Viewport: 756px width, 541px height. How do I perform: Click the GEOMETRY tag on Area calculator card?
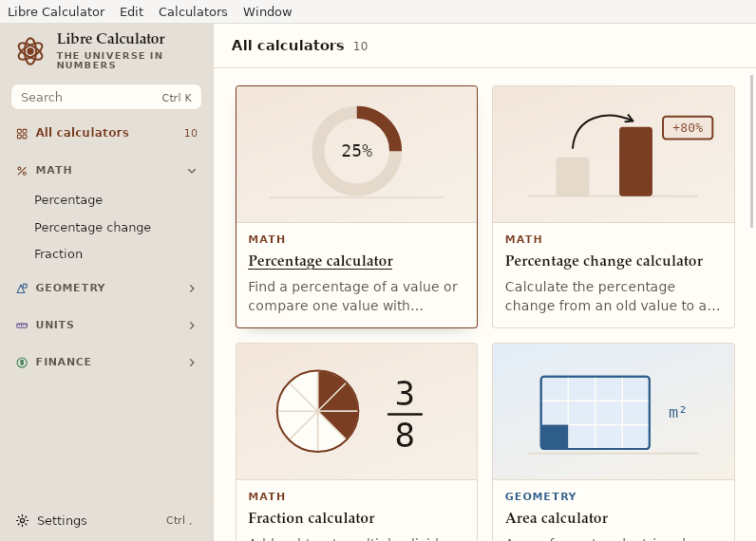[540, 496]
